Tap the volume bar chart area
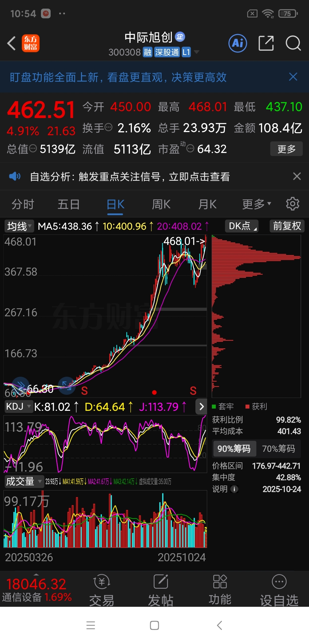 [x=105, y=519]
